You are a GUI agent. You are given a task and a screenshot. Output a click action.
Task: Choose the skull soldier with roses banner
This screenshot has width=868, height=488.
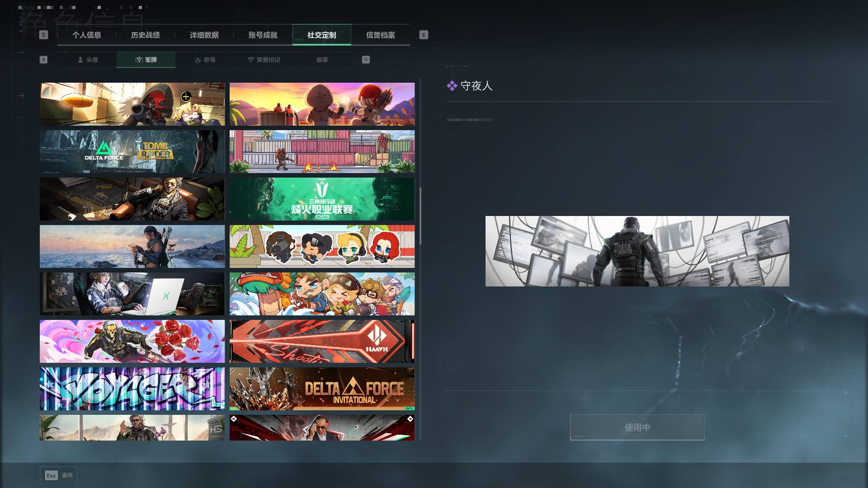pyautogui.click(x=132, y=342)
